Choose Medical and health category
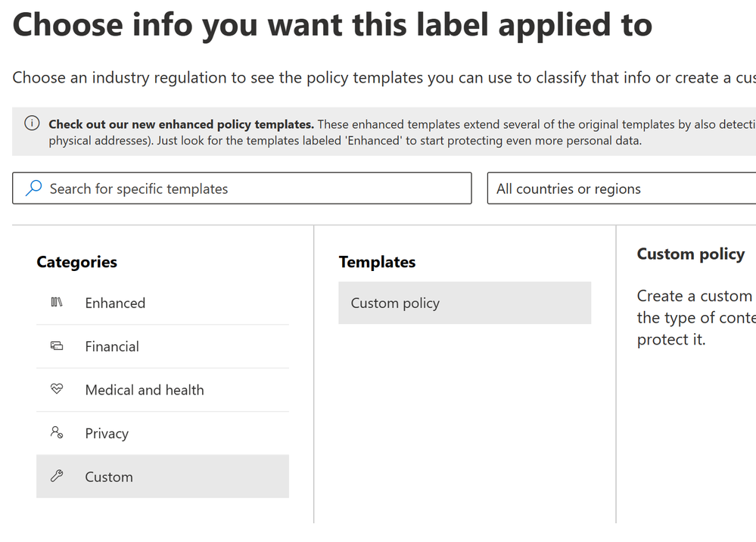 [163, 390]
